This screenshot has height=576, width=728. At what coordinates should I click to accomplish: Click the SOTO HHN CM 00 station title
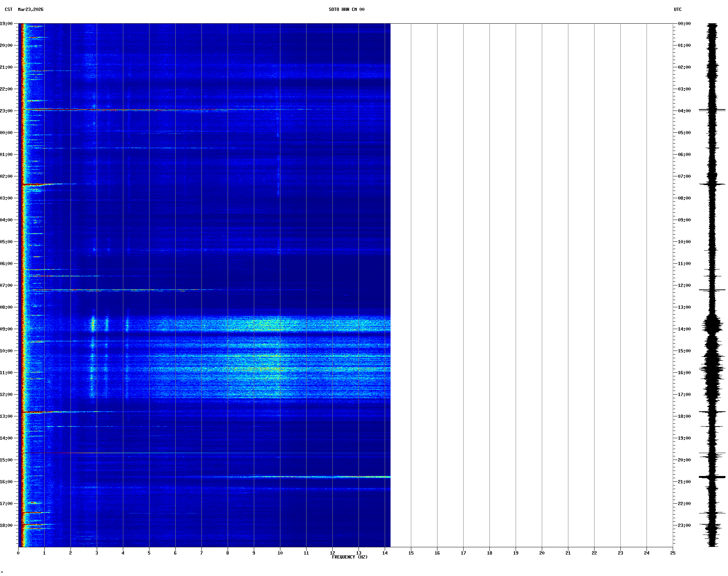(346, 9)
